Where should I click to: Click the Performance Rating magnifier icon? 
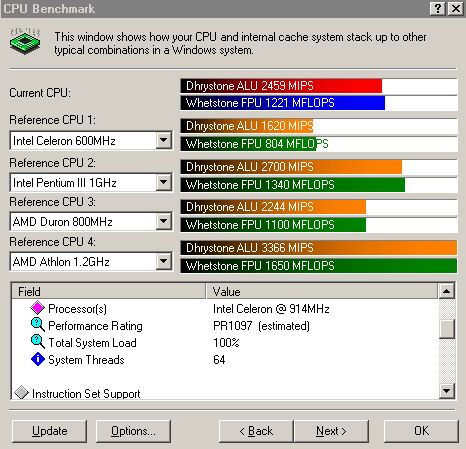point(38,325)
